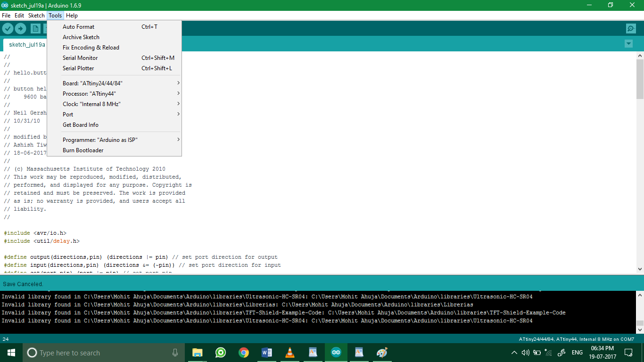Click the '#define input(directions,pin)' line
Image resolution: width=644 pixels, height=362 pixels.
coord(142,265)
